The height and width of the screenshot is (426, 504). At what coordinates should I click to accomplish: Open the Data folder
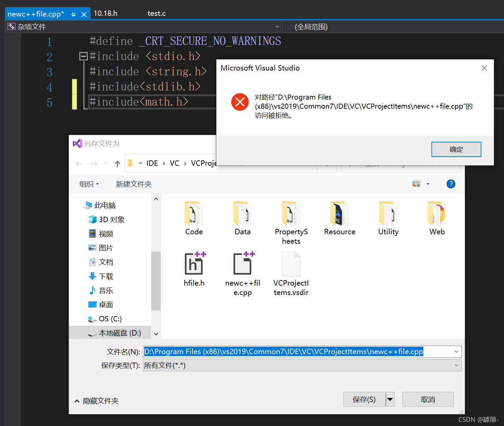click(x=243, y=218)
